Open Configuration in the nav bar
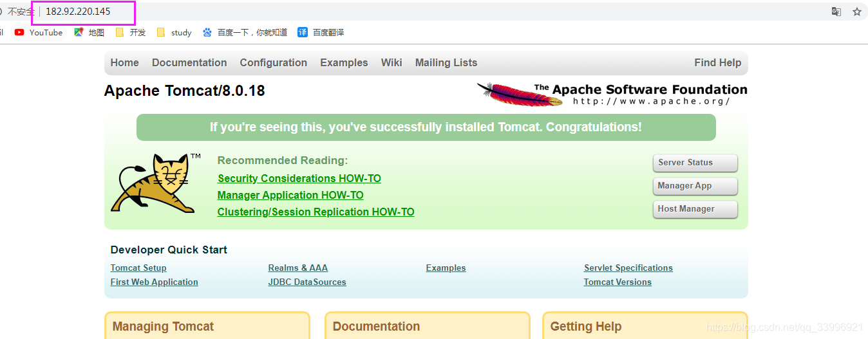The width and height of the screenshot is (868, 339). click(x=274, y=62)
